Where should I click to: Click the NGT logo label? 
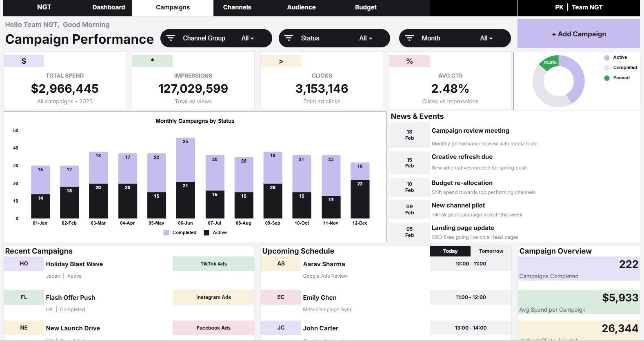(x=44, y=7)
